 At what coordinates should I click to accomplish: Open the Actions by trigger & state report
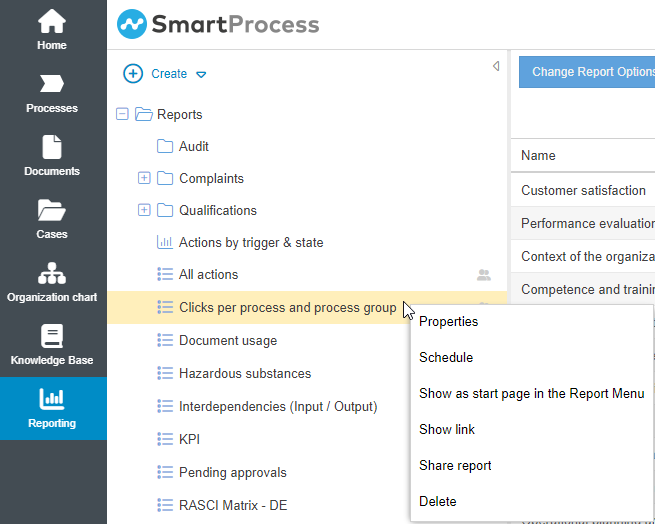250,242
